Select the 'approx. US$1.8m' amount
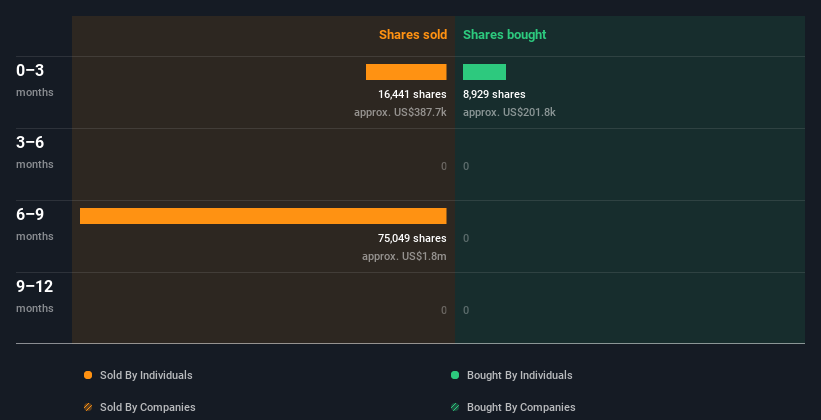This screenshot has height=420, width=821. coord(404,256)
